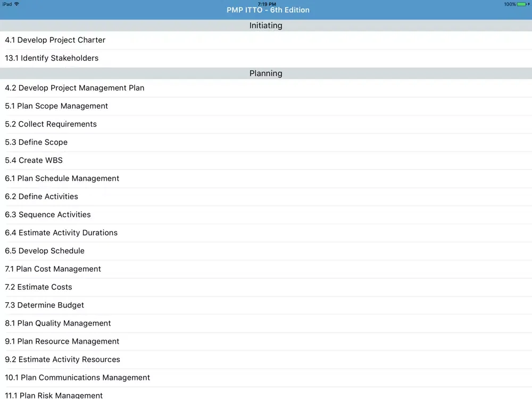Viewport: 532px width, 399px height.
Task: Open 13.1 Identify Stakeholders
Action: pos(266,58)
